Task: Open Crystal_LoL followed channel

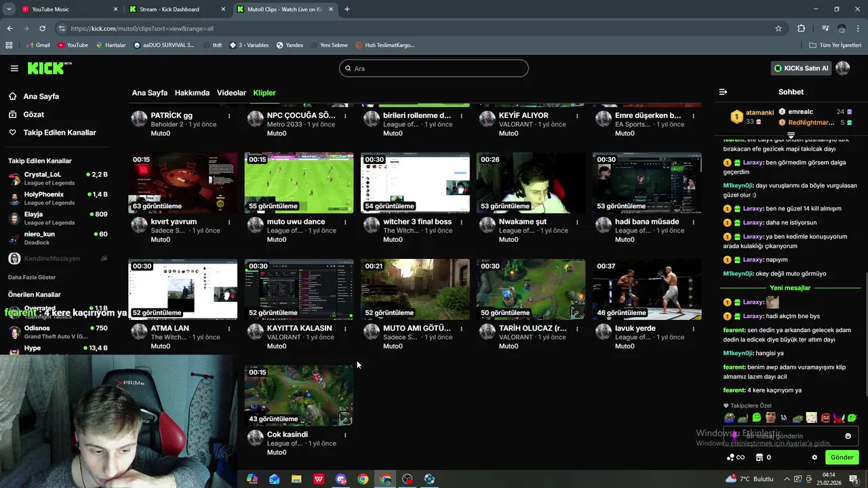Action: coord(58,178)
